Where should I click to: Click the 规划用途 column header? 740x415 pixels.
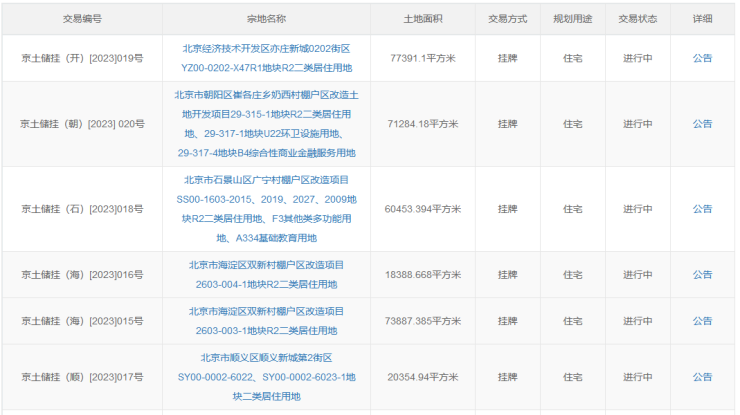[572, 19]
